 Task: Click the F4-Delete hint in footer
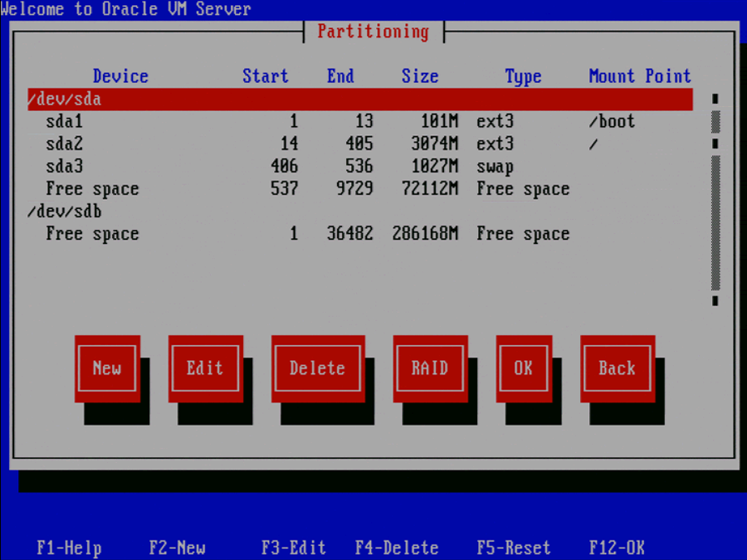tap(397, 548)
